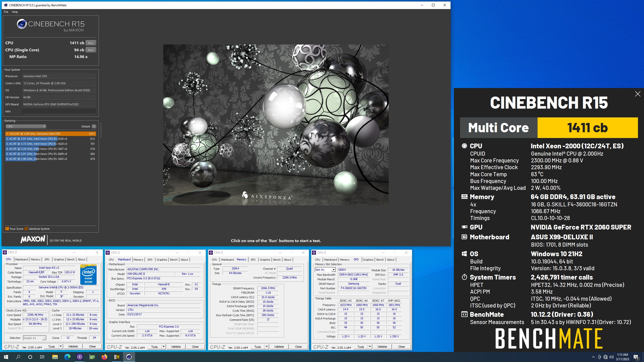Launch Firefox from the taskbar

pyautogui.click(x=104, y=357)
